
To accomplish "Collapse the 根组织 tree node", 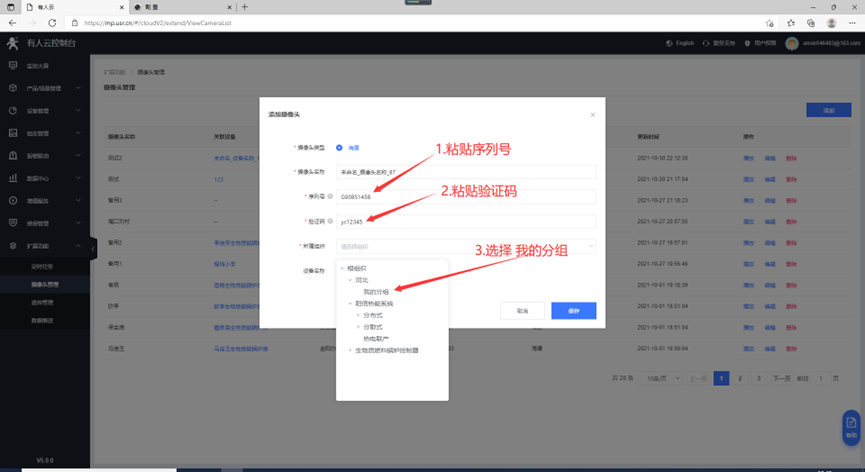I will [342, 269].
